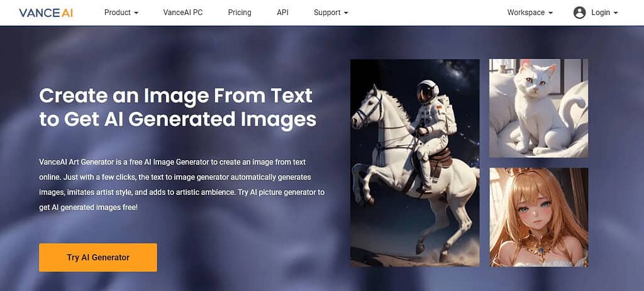Click the user account avatar icon
This screenshot has height=291, width=644.
(579, 13)
